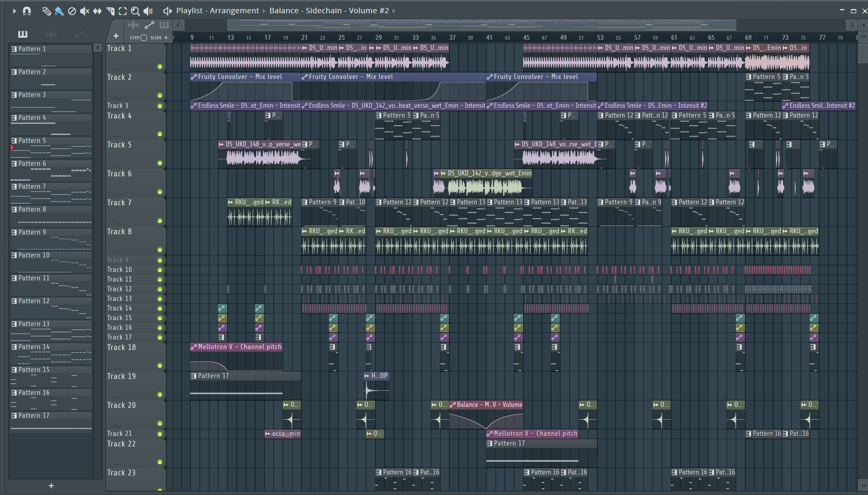Screen dimensions: 868x495
Task: Open Pattern 17 clip menu on Track 19
Action: (x=194, y=376)
